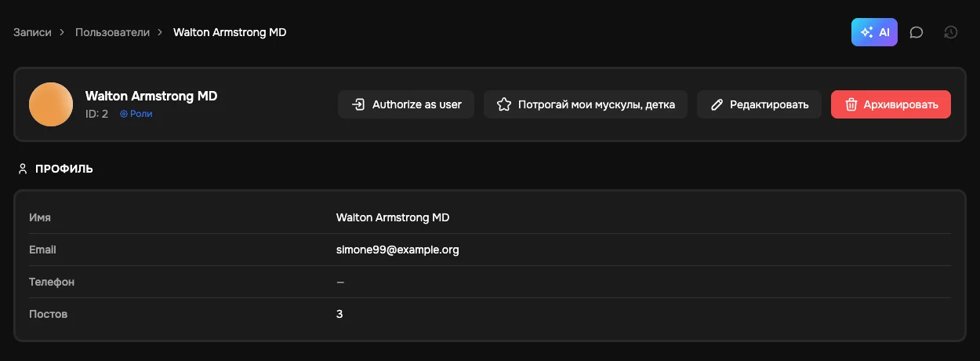Click the pencil icon next to Редактировать
Screen dimensions: 980x361
pyautogui.click(x=716, y=104)
